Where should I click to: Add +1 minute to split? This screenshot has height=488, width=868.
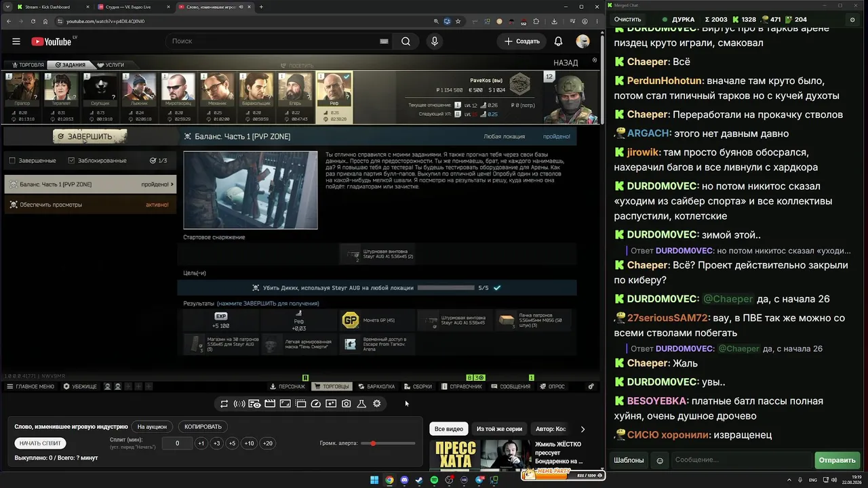pyautogui.click(x=201, y=443)
